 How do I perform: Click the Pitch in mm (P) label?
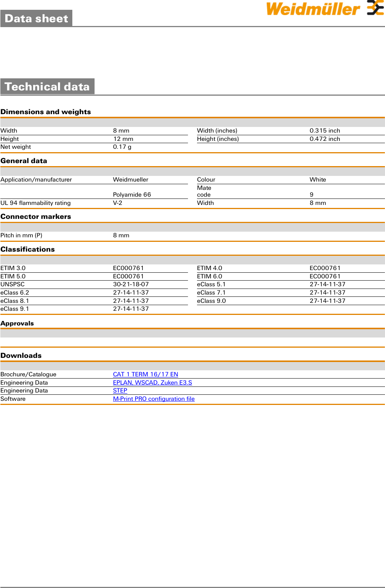(x=21, y=235)
